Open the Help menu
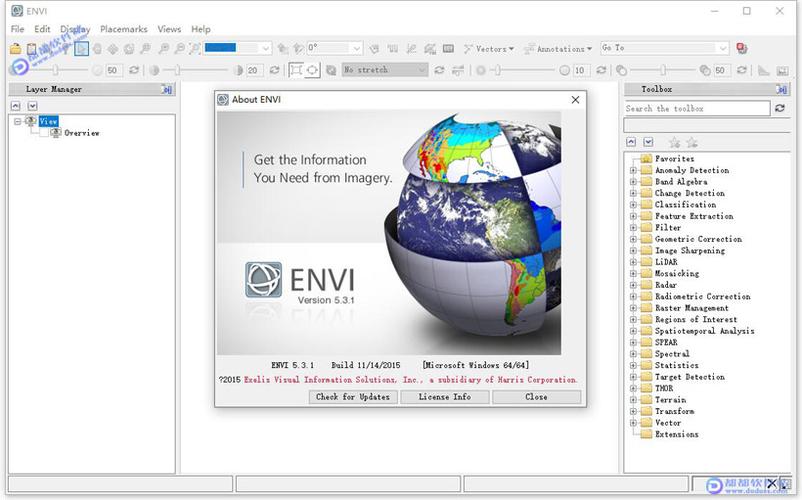802x500 pixels. 201,29
